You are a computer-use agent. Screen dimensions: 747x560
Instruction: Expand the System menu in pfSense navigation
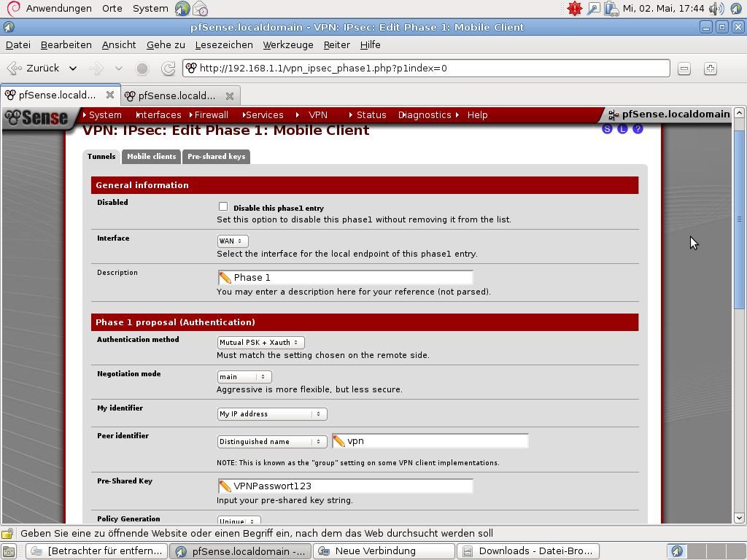(x=102, y=114)
